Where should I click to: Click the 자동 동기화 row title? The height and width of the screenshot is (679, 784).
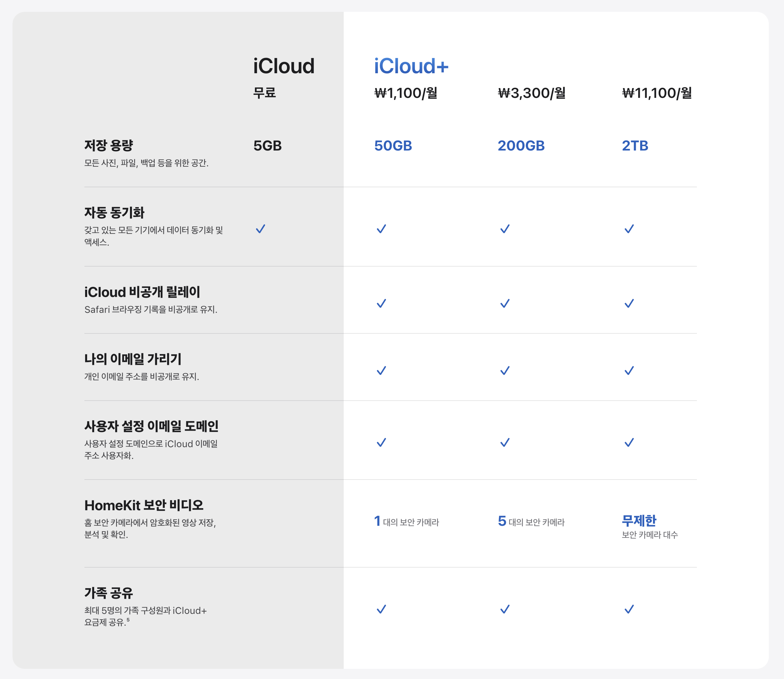[x=114, y=213]
